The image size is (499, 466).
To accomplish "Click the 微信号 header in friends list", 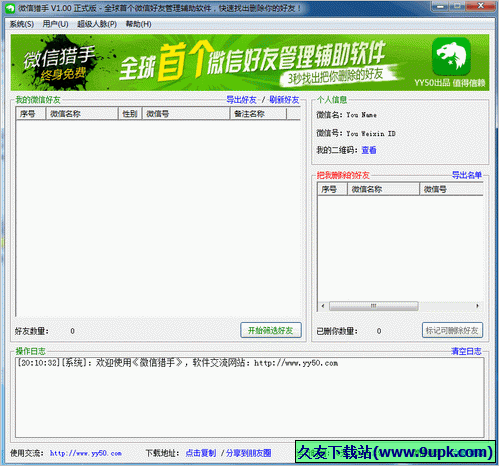I will click(x=186, y=114).
